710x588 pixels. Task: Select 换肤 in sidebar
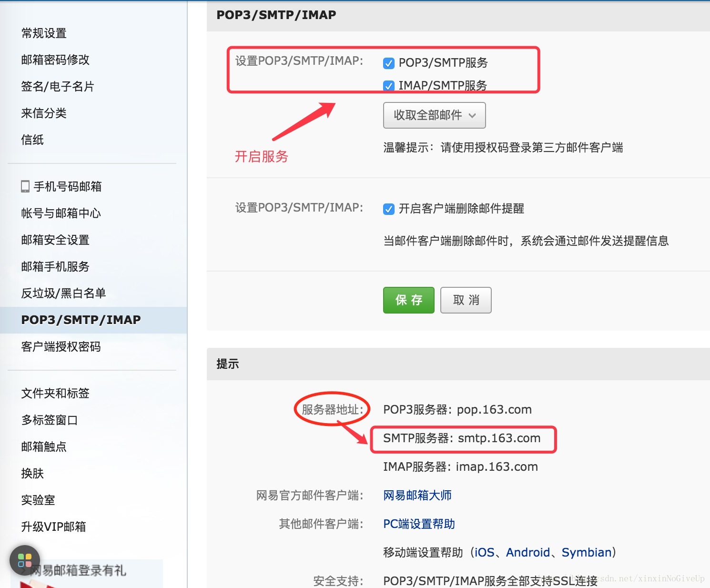pyautogui.click(x=32, y=474)
